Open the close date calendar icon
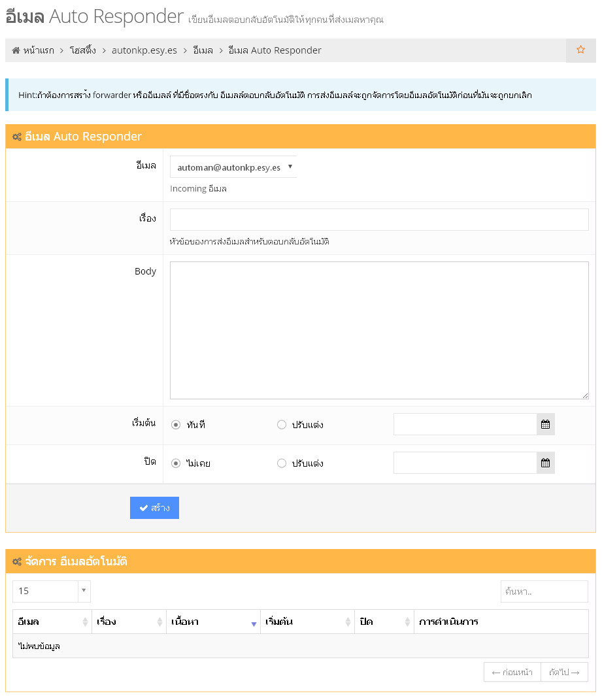Viewport: 602px width, 700px height. [x=545, y=463]
